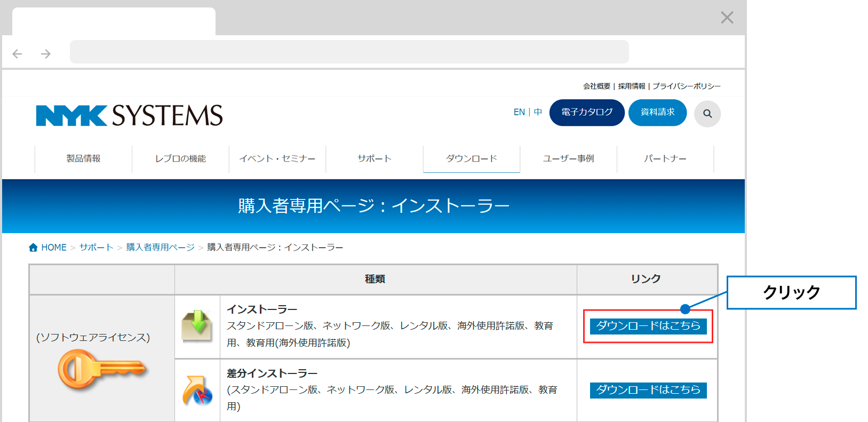This screenshot has width=868, height=422.
Task: Click the 購入者専用ページ：インストーラー banner heading
Action: [373, 206]
